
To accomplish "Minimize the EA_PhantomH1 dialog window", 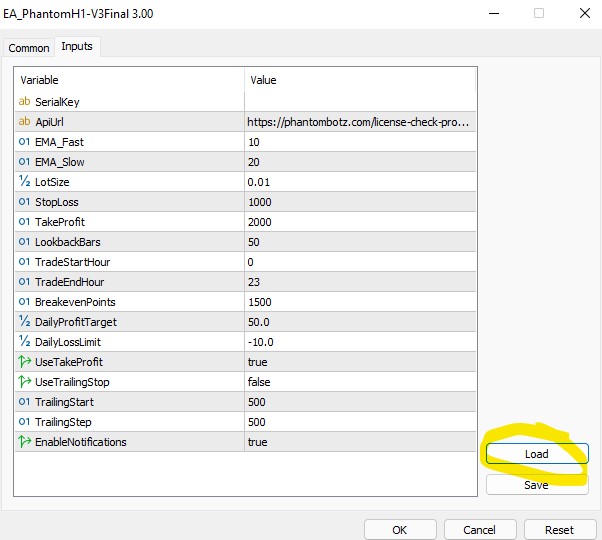I will [x=494, y=13].
